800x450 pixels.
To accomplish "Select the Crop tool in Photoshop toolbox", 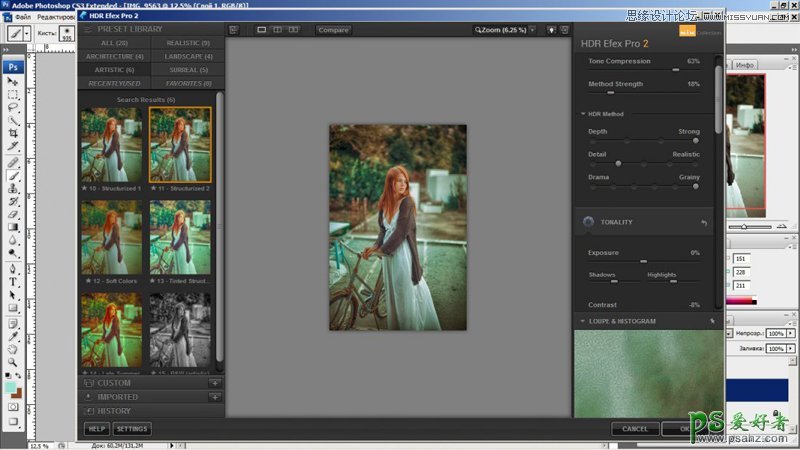I will (13, 132).
